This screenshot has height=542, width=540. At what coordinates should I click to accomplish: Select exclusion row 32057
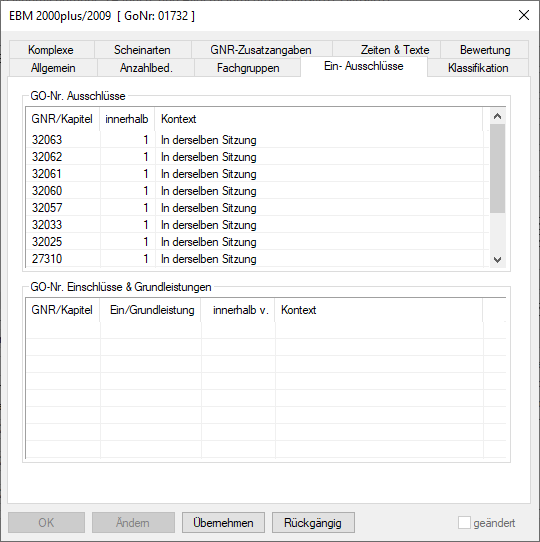pyautogui.click(x=258, y=208)
